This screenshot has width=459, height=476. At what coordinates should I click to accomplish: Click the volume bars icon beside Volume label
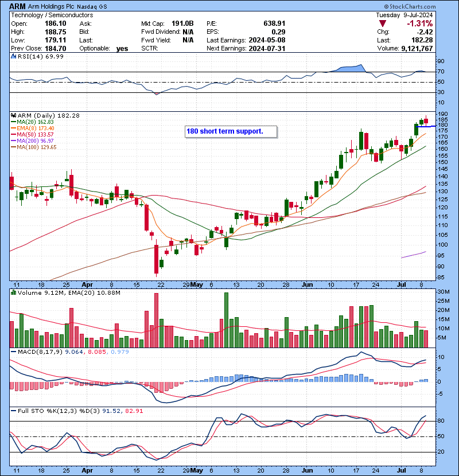pyautogui.click(x=14, y=292)
